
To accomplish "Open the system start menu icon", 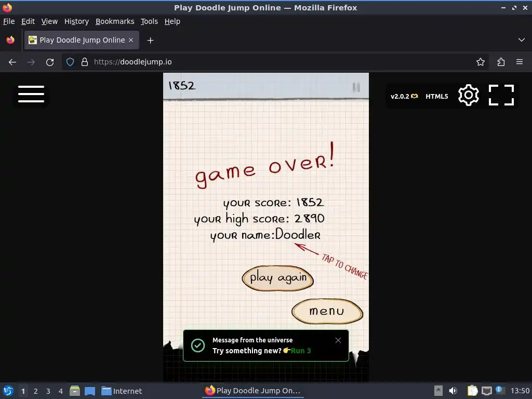I will click(x=8, y=391).
